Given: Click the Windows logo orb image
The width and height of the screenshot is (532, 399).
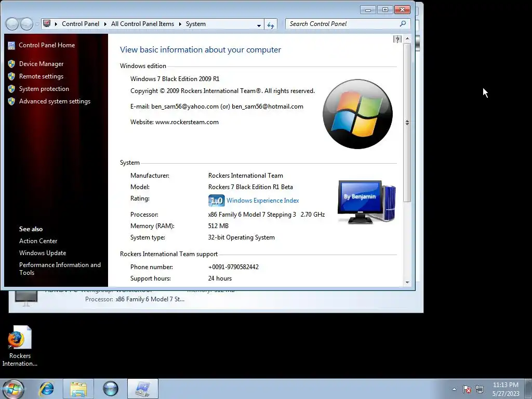Looking at the screenshot, I should tap(357, 114).
